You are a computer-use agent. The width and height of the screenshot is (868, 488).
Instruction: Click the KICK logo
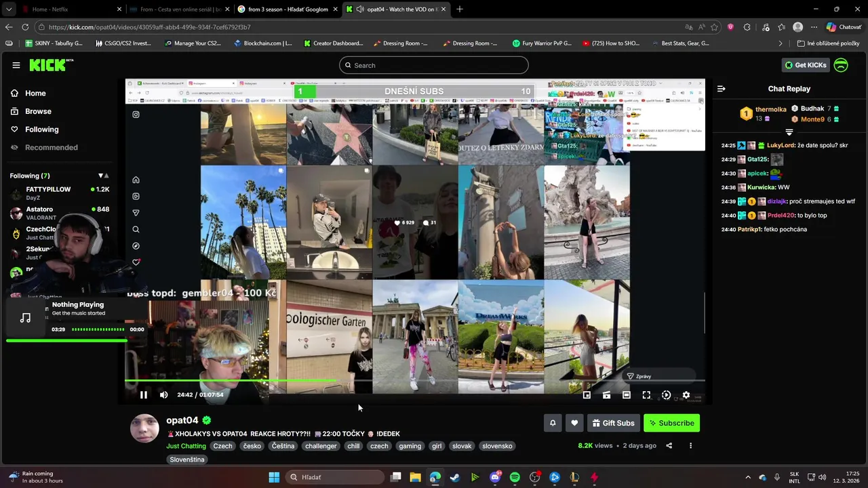51,65
